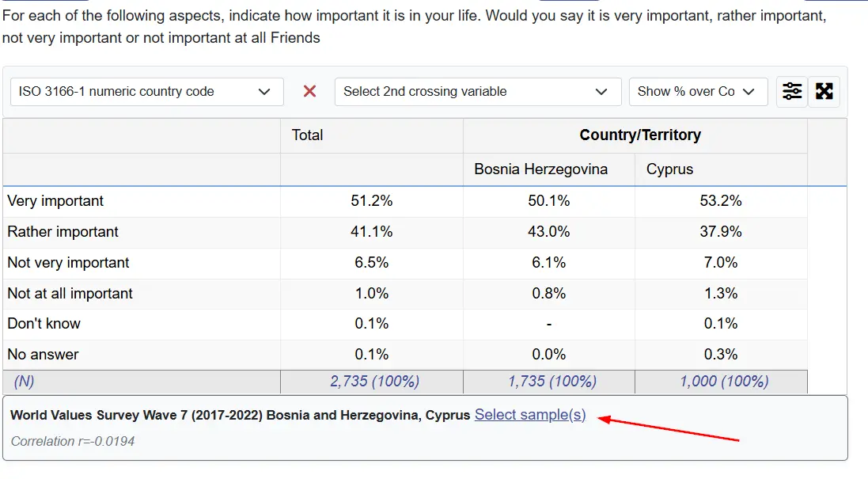This screenshot has width=868, height=479.
Task: Expand the Select 2nd crossing variable dropdown
Action: pos(477,92)
